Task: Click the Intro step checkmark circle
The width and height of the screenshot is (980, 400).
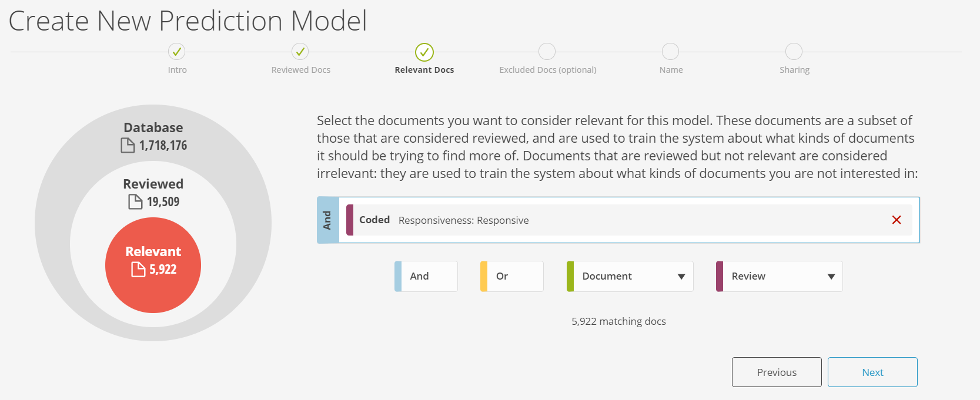Action: 176,52
